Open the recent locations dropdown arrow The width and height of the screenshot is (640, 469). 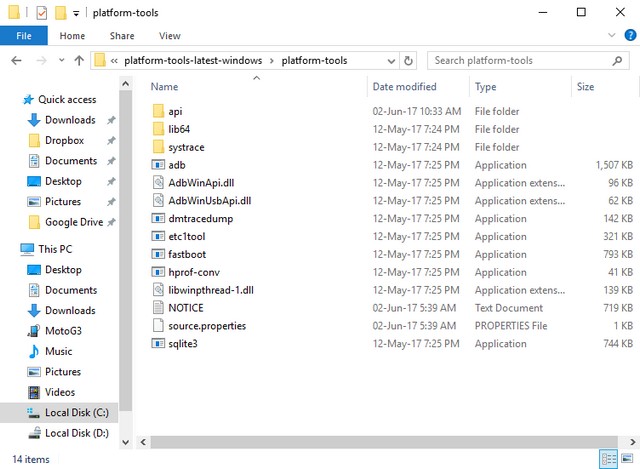[59, 61]
